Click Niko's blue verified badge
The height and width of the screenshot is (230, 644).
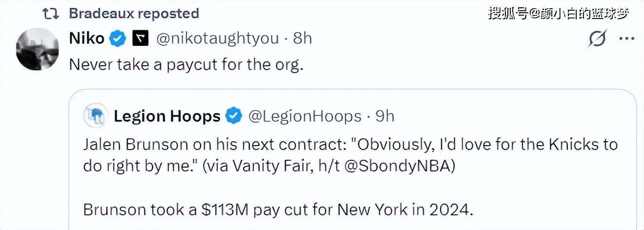coord(118,38)
